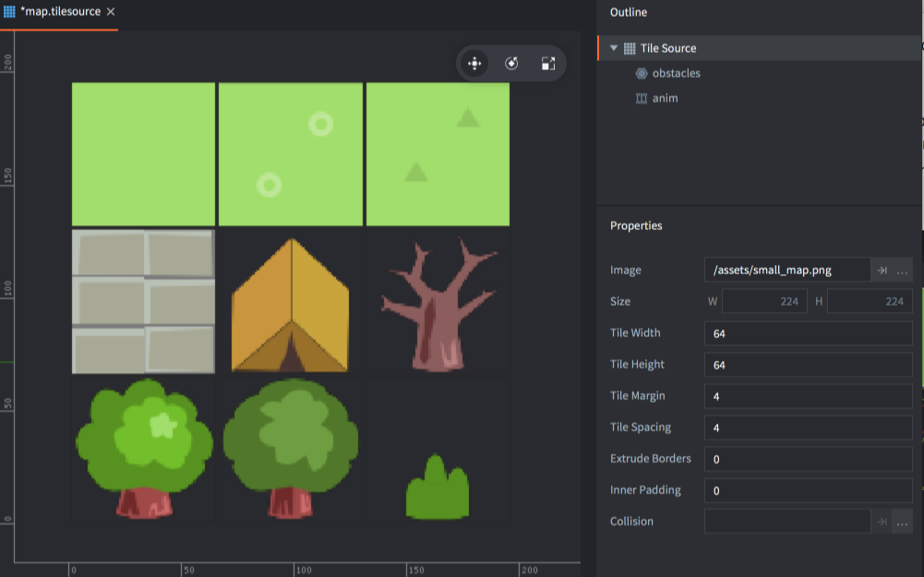Click the Tile Width input field

(808, 332)
